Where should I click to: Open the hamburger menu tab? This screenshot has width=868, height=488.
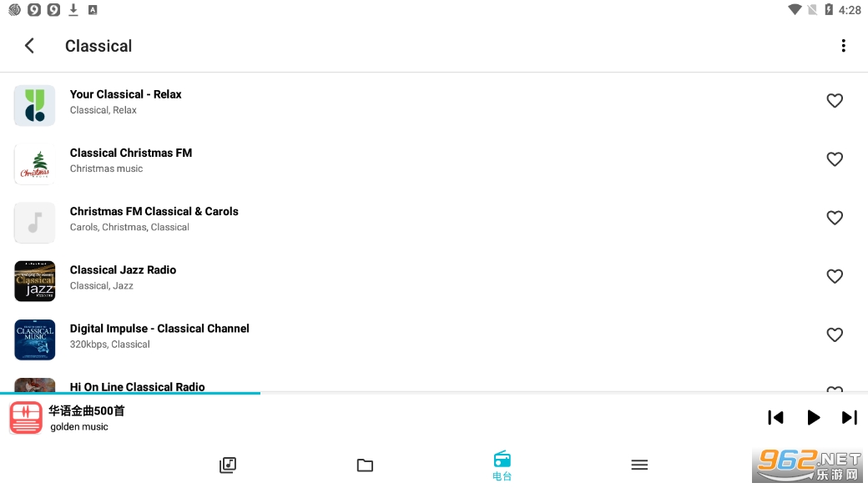click(x=639, y=465)
